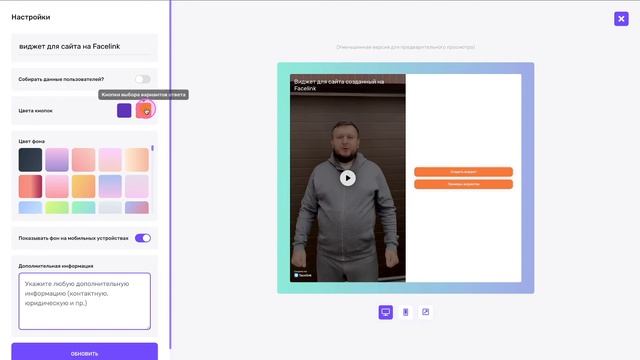The height and width of the screenshot is (360, 640).
Task: Select the red gradient background swatch
Action: [30, 187]
